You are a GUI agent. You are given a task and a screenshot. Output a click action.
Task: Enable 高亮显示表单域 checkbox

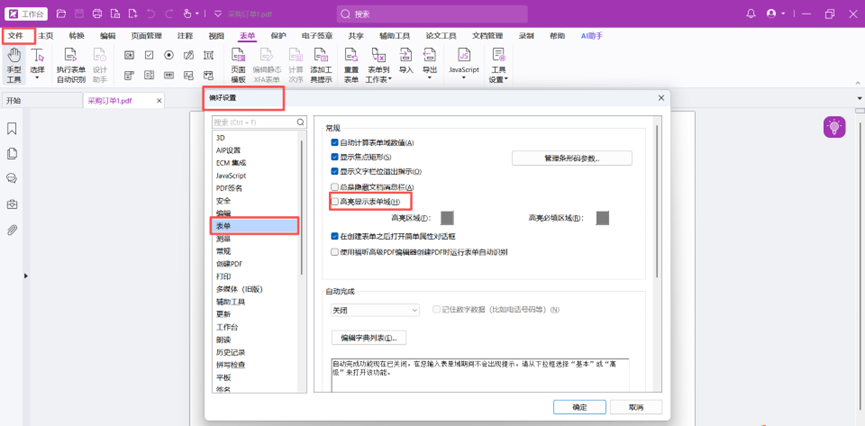pyautogui.click(x=335, y=202)
